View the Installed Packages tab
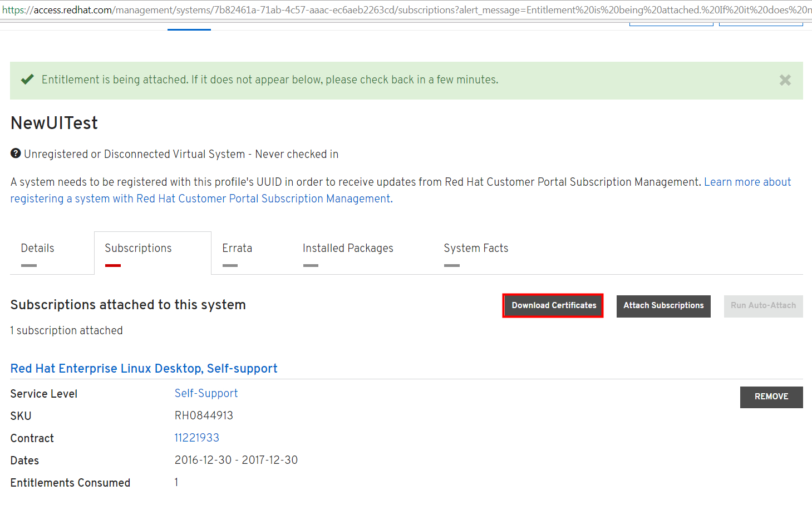Viewport: 812px width, 515px height. [x=348, y=248]
